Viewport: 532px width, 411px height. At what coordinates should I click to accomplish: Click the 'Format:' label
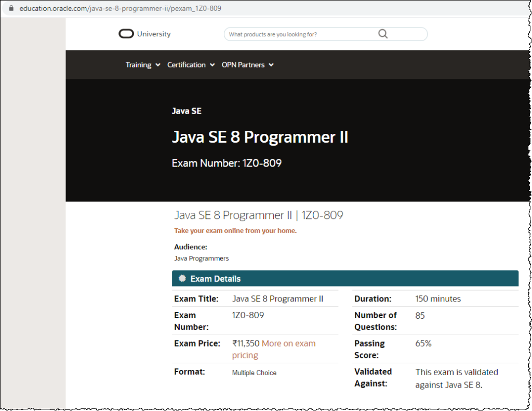[190, 372]
